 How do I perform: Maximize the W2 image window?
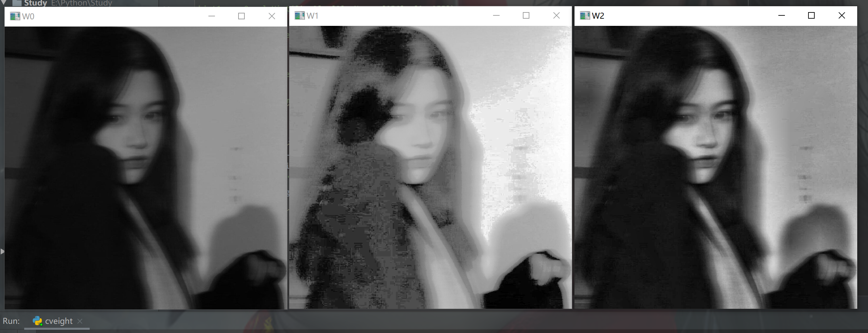click(811, 15)
